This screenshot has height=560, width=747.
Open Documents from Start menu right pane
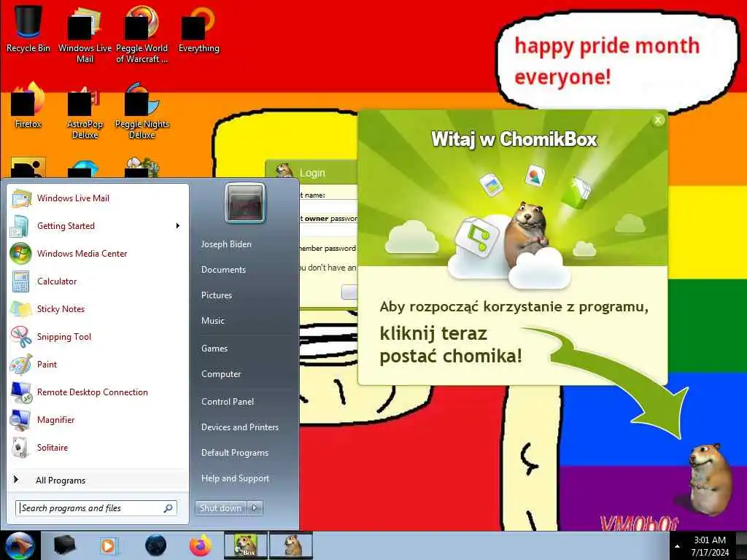pos(223,270)
